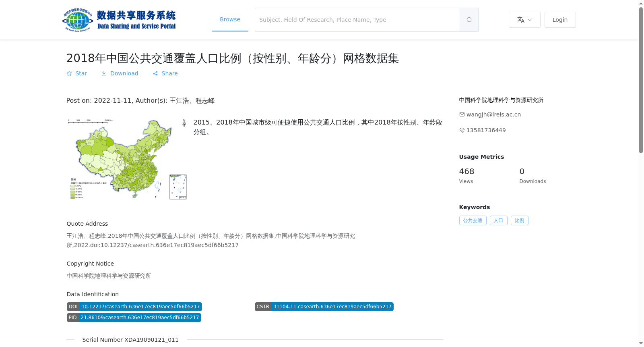Click the Download link text
This screenshot has height=347, width=644.
(x=124, y=73)
